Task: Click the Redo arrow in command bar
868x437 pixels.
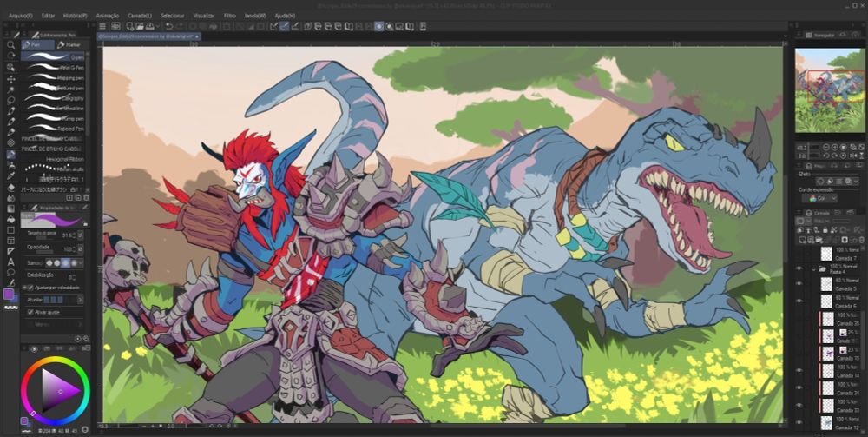Action: 181,26
